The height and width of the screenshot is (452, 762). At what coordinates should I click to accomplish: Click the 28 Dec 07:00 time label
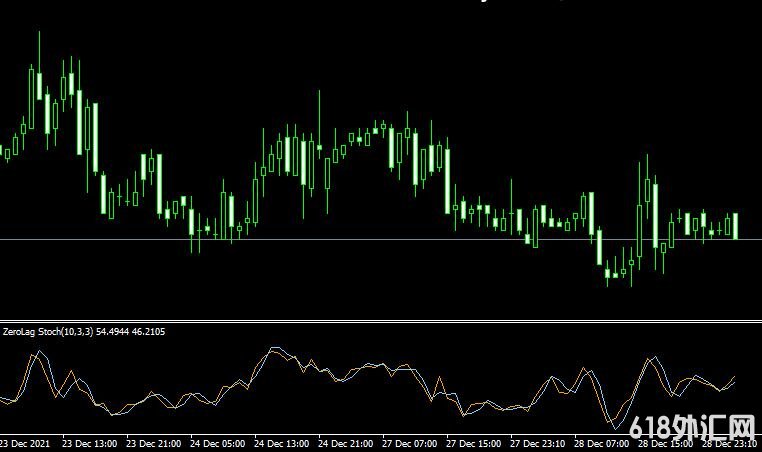coord(601,444)
